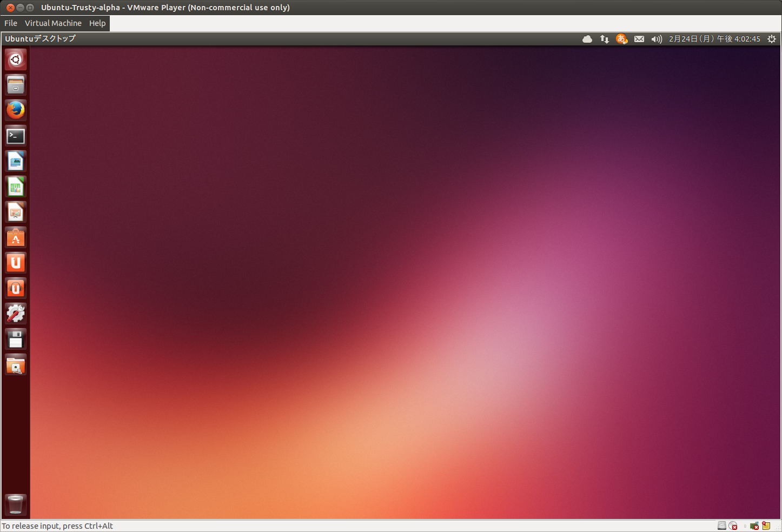
Task: Open the Terminal from the launcher
Action: [16, 136]
